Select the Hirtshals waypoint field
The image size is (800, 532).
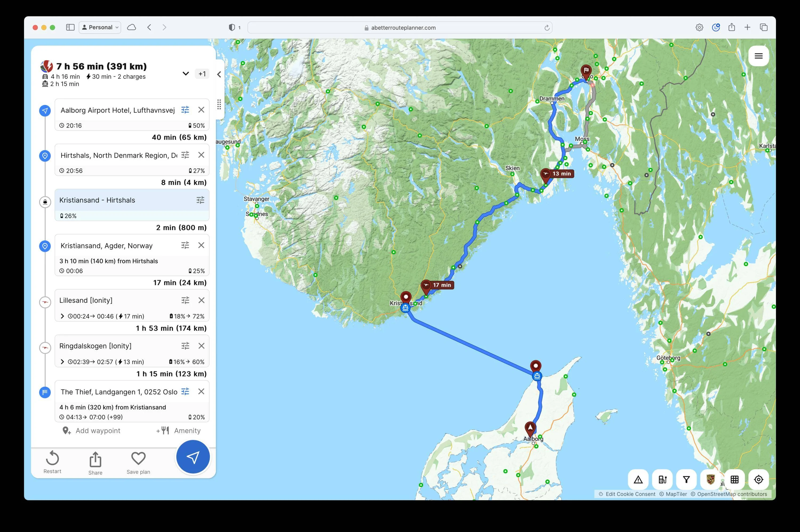pyautogui.click(x=119, y=155)
